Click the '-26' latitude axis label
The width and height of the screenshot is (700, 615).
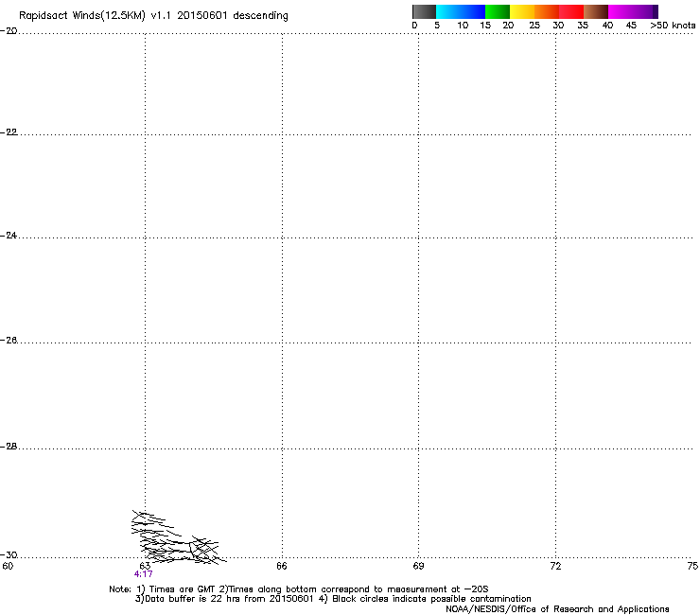[9, 341]
